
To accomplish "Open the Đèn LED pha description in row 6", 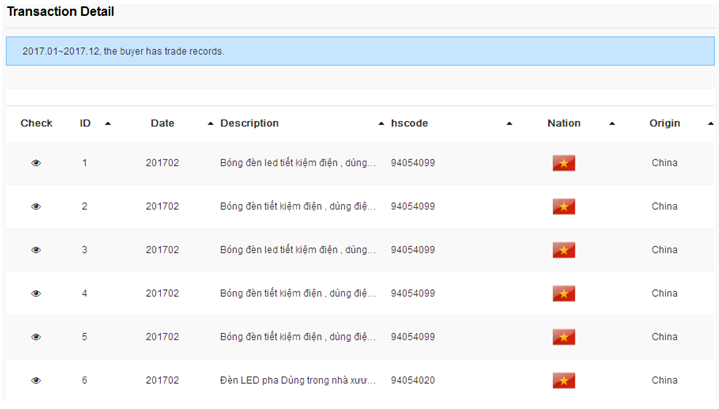I will tap(297, 381).
